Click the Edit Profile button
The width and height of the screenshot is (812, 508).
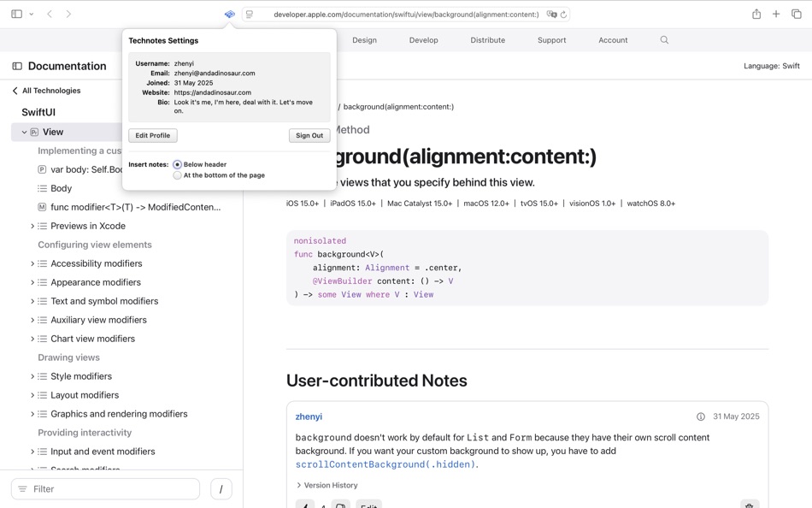click(x=153, y=135)
